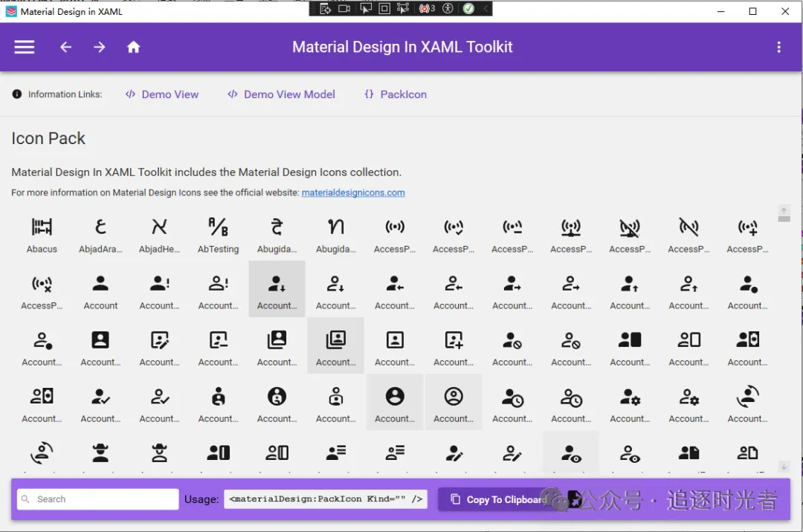Open the Demo View link

(x=162, y=94)
